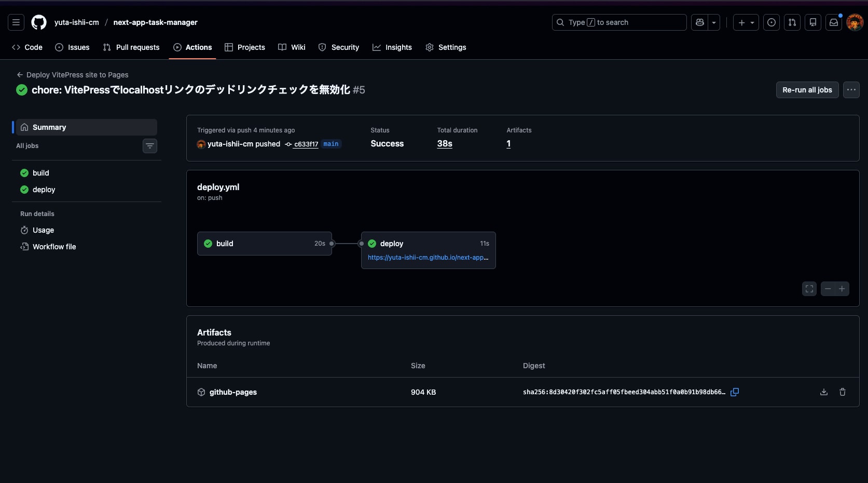Download the github-pages artifact

pyautogui.click(x=823, y=392)
